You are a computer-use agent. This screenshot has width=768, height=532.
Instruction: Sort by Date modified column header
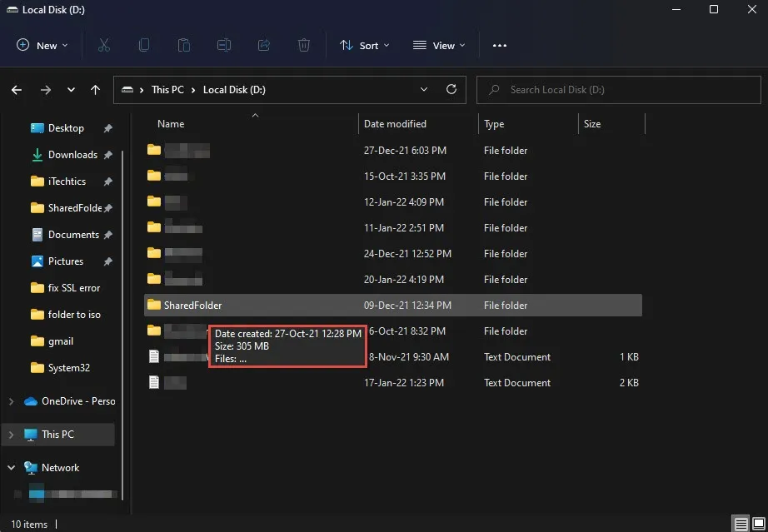click(x=395, y=124)
